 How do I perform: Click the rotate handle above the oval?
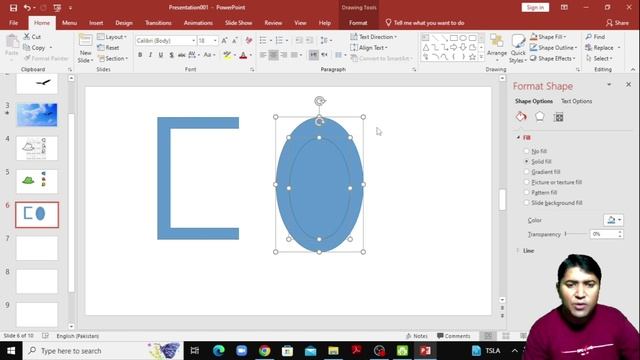click(320, 100)
